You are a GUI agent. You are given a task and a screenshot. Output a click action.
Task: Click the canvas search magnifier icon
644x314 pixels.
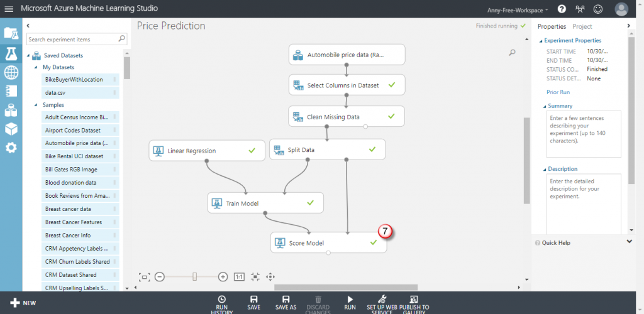tap(512, 53)
